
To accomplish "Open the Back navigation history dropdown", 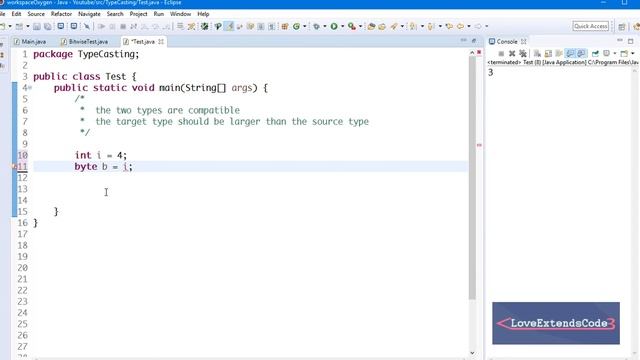I will tap(469, 27).
